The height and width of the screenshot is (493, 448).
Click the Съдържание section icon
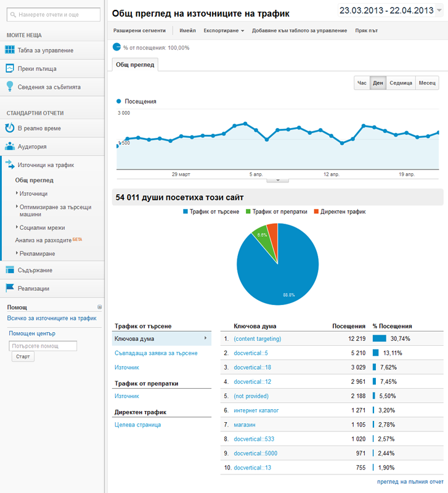(10, 270)
